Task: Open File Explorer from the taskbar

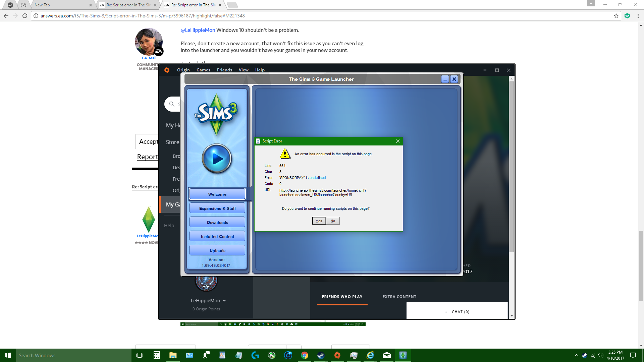Action: (173, 355)
